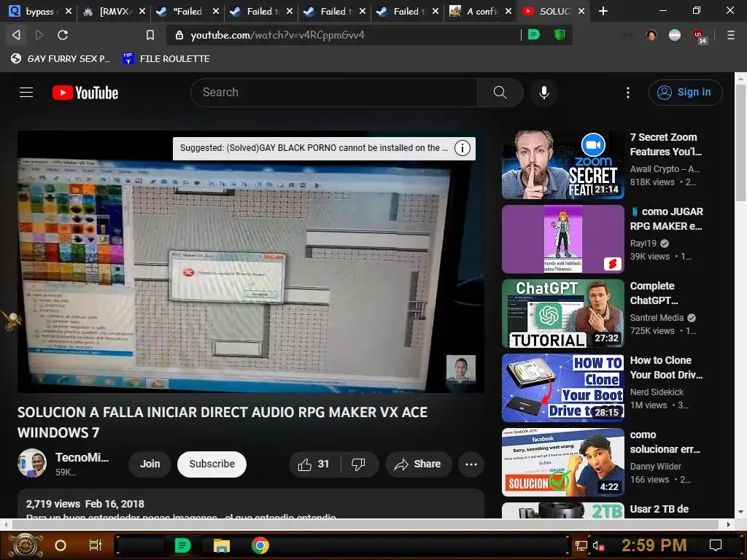Click the Sign in button
The width and height of the screenshot is (747, 560).
tap(685, 93)
